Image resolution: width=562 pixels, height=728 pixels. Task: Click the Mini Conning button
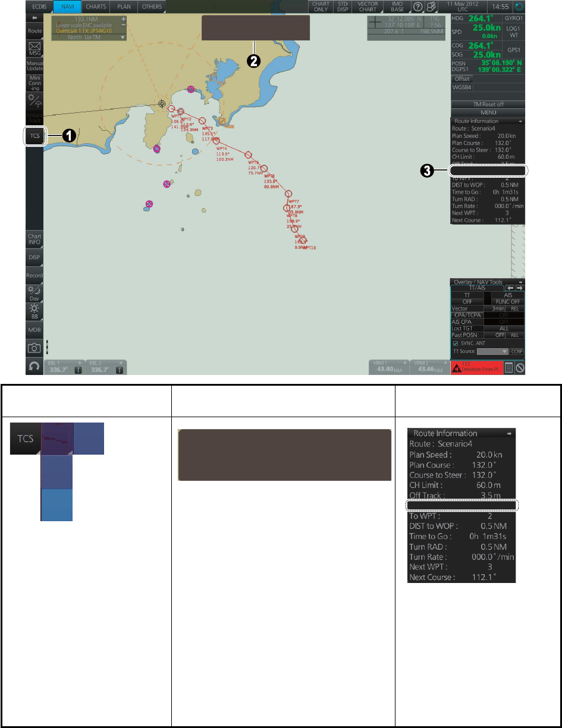tap(34, 83)
